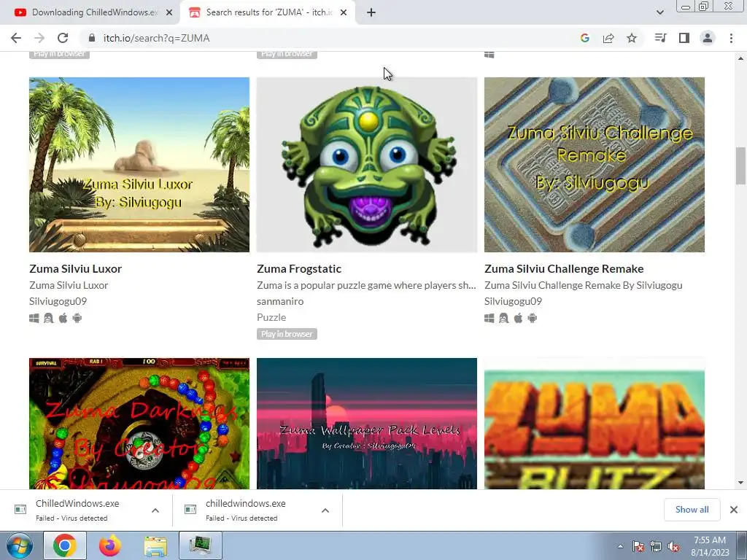Open the Zuma Silviu Luxor title link
Image resolution: width=747 pixels, height=560 pixels.
(75, 268)
